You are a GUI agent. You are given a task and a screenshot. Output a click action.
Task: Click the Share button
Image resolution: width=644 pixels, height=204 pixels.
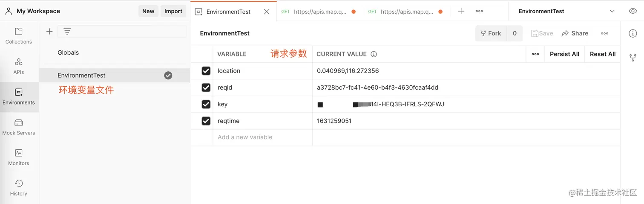click(x=575, y=33)
